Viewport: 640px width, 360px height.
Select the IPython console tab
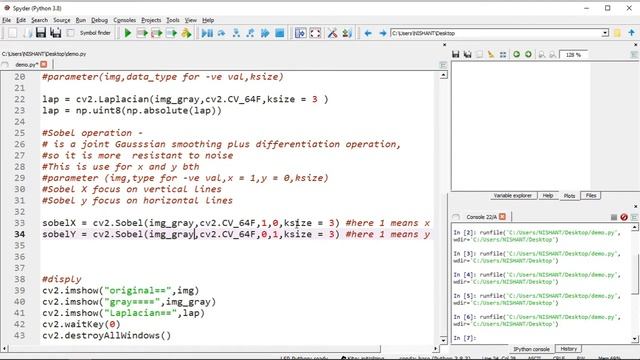point(531,349)
